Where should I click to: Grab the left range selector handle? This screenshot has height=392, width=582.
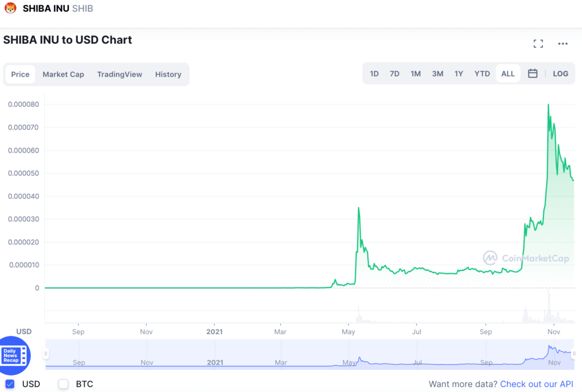[45, 353]
